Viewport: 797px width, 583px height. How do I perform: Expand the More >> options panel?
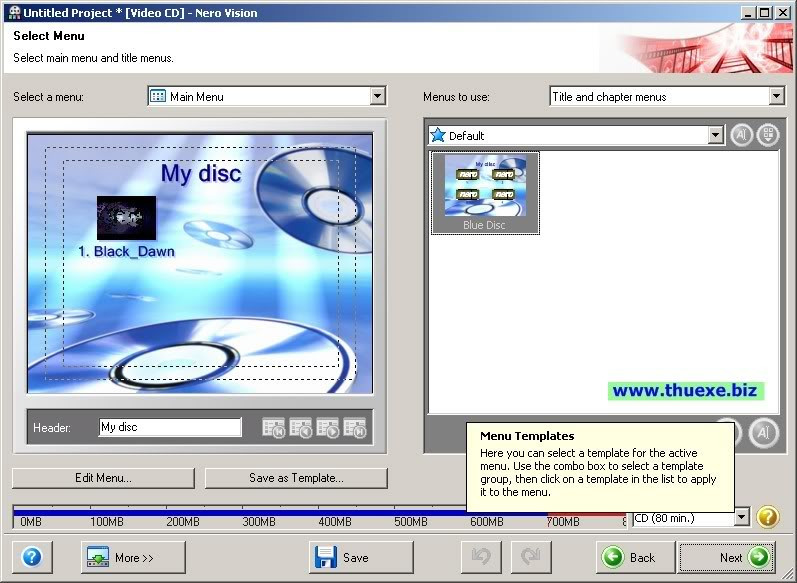[x=133, y=557]
